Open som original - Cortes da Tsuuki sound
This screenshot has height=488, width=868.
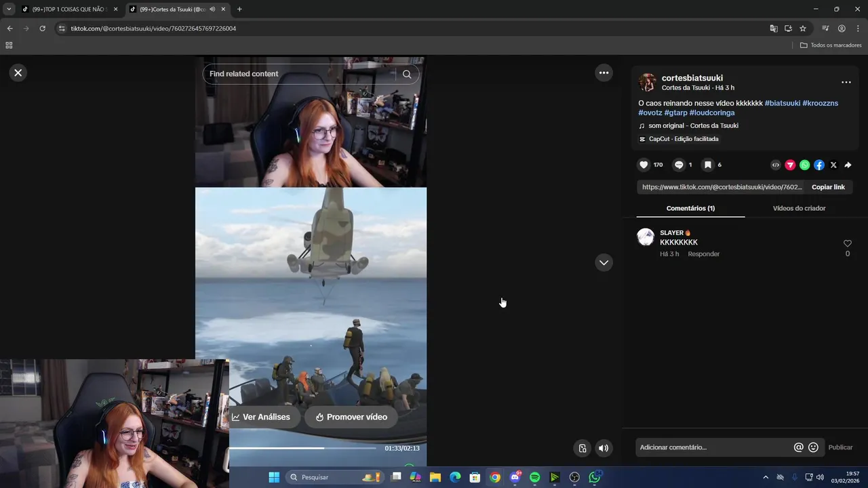coord(692,125)
